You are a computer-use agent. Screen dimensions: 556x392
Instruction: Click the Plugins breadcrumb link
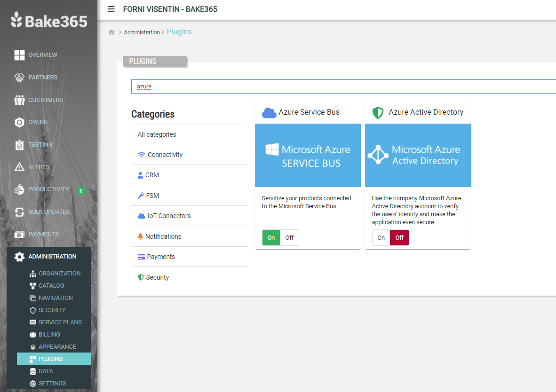[179, 31]
